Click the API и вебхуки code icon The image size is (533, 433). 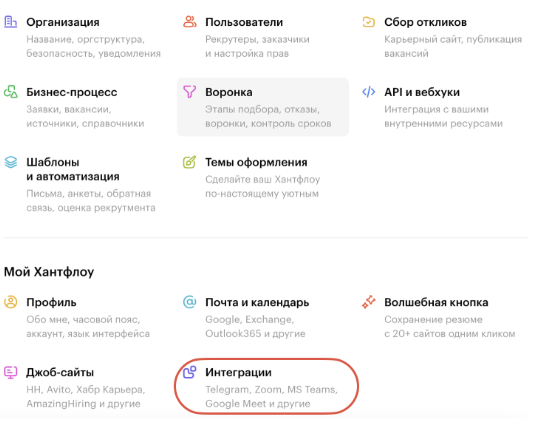point(369,92)
